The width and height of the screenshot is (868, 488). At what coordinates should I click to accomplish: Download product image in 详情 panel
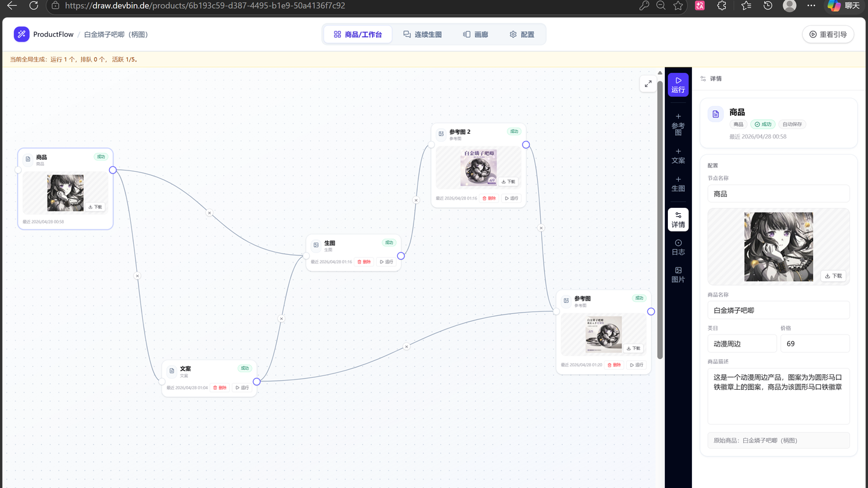834,276
